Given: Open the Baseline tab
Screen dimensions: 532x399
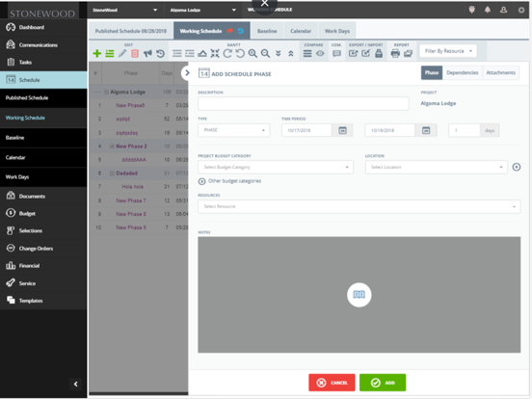Looking at the screenshot, I should [267, 31].
